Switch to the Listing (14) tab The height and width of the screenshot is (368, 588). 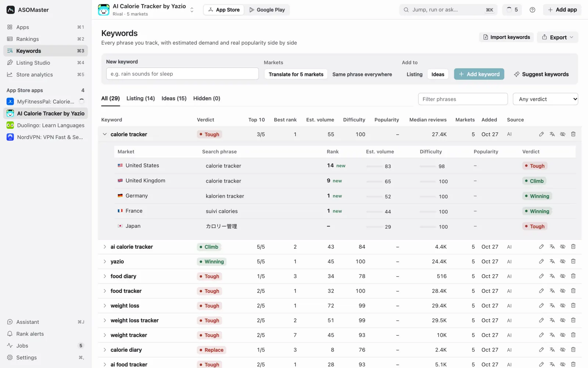coord(140,98)
